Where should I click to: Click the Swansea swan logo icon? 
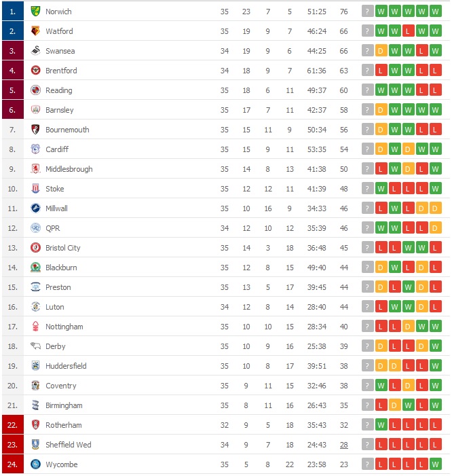pos(35,51)
